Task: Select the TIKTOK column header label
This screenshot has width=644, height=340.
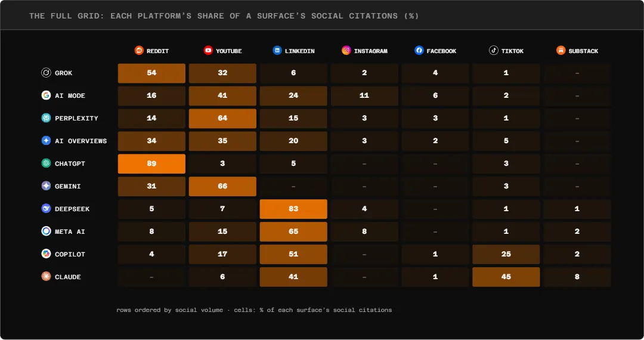Action: tap(513, 51)
